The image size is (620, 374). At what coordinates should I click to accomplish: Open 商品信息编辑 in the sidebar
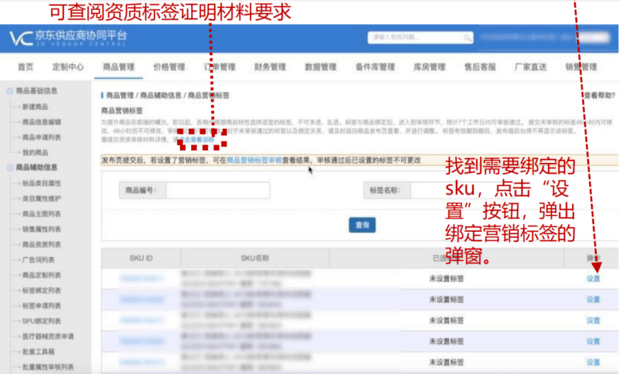pyautogui.click(x=42, y=122)
